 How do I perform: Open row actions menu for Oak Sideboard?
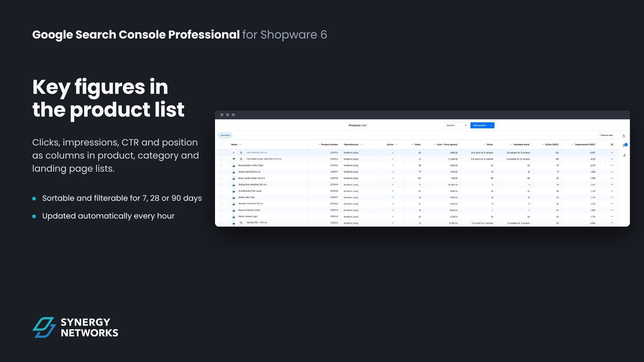click(612, 153)
